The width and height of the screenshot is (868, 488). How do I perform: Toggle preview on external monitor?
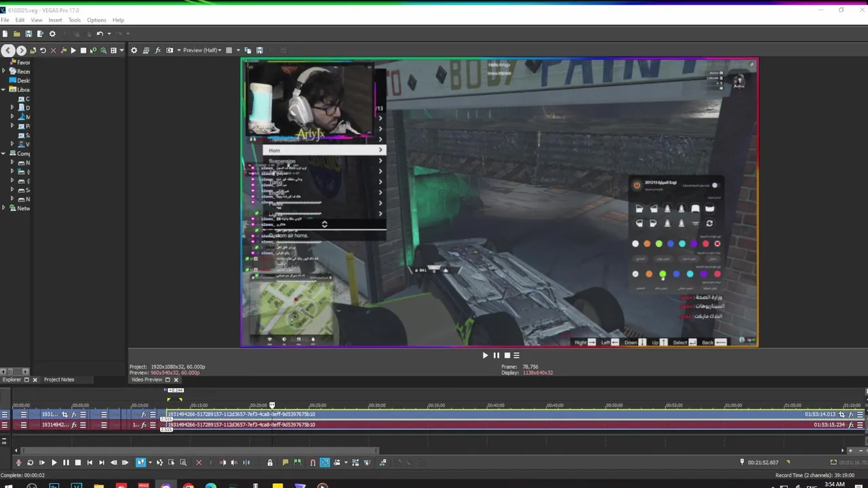click(146, 50)
